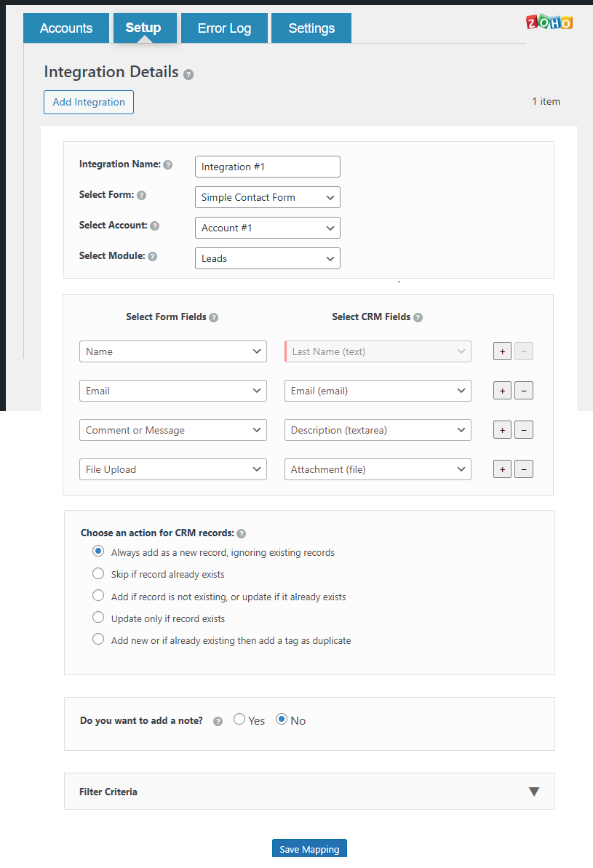Add mapping row after Comment or Message row
This screenshot has height=868, width=593.
point(502,430)
